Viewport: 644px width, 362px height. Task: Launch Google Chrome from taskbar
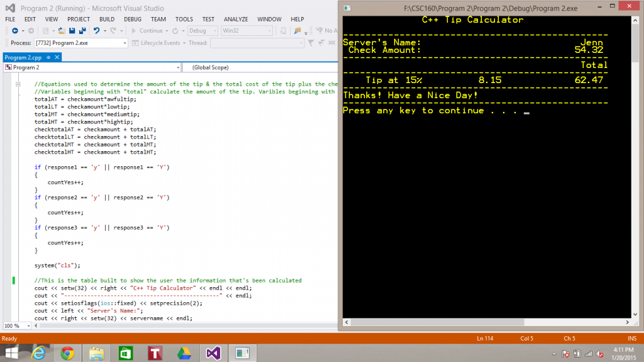coord(67,353)
